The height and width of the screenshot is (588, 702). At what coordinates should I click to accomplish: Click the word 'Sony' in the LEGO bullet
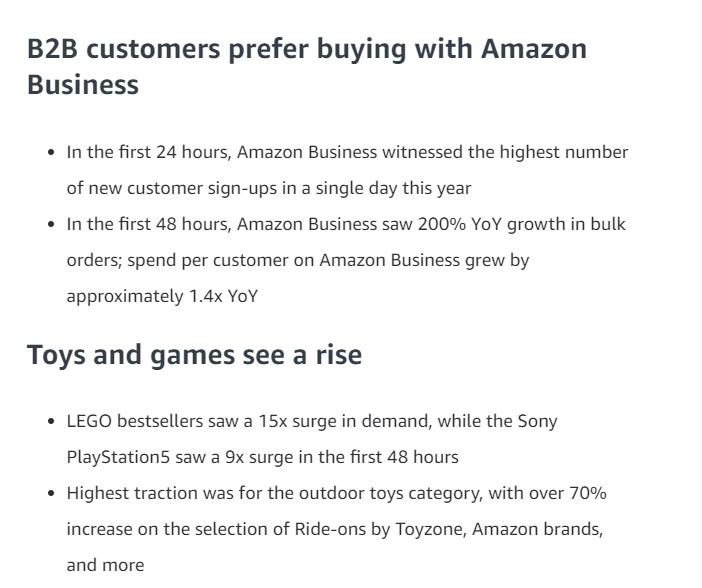click(x=537, y=421)
